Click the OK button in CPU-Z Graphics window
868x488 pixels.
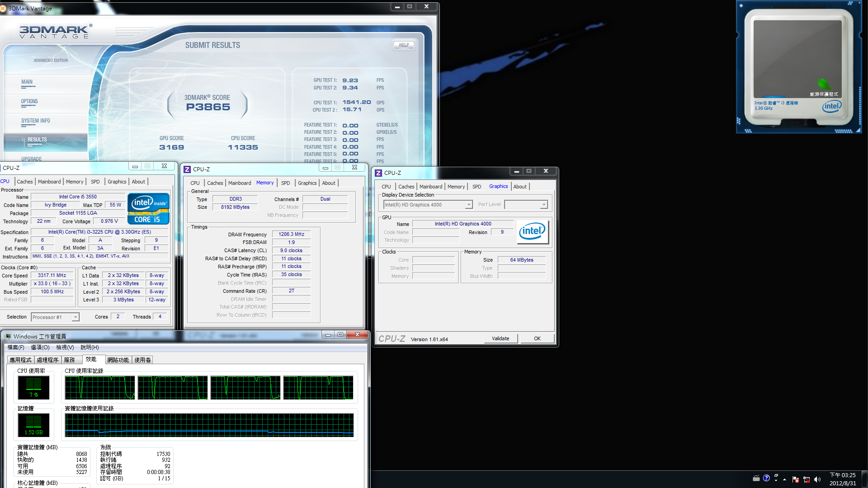(537, 338)
